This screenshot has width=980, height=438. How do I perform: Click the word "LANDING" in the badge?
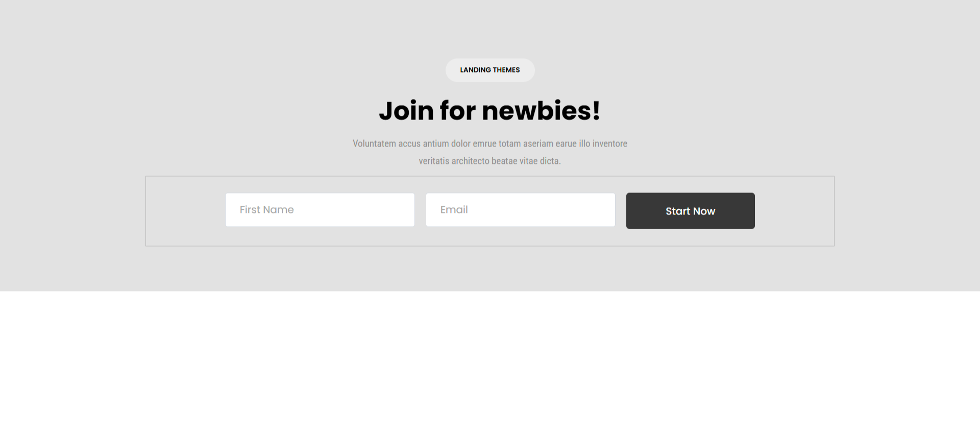click(x=475, y=70)
